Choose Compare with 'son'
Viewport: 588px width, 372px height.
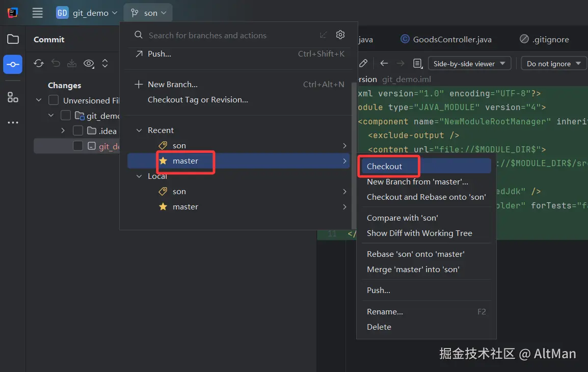[x=426, y=218]
